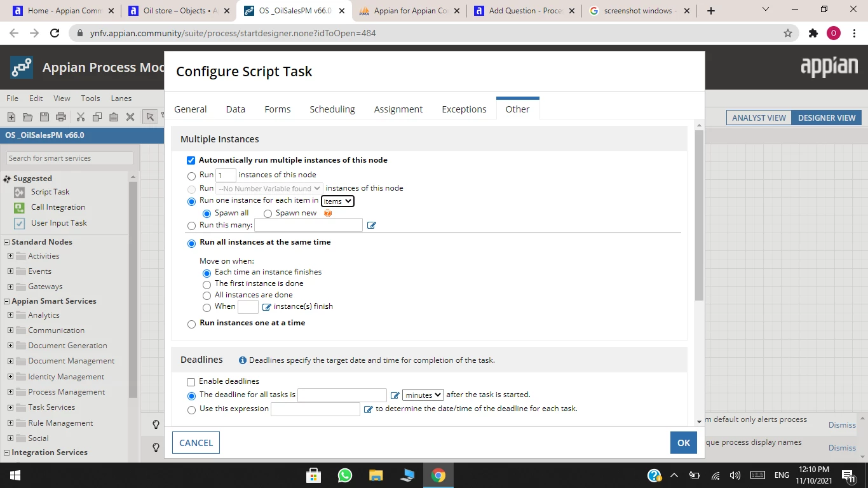Open the Tools menu
This screenshot has width=868, height=488.
[x=90, y=98]
